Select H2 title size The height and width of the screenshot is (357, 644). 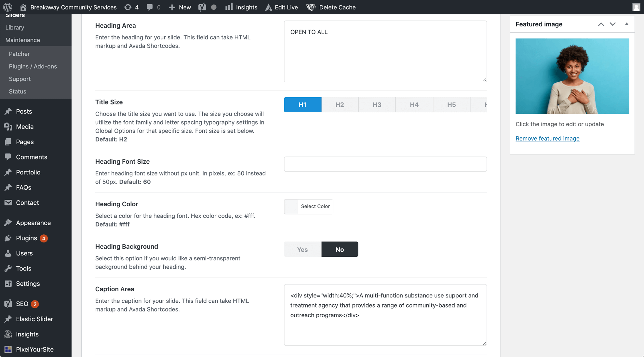tap(340, 105)
